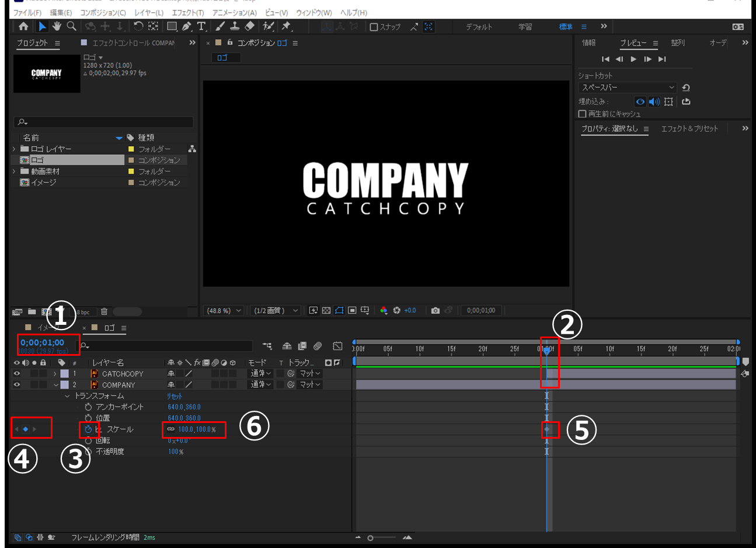Collapse the Transform property group
This screenshot has height=548, width=756.
coord(67,396)
